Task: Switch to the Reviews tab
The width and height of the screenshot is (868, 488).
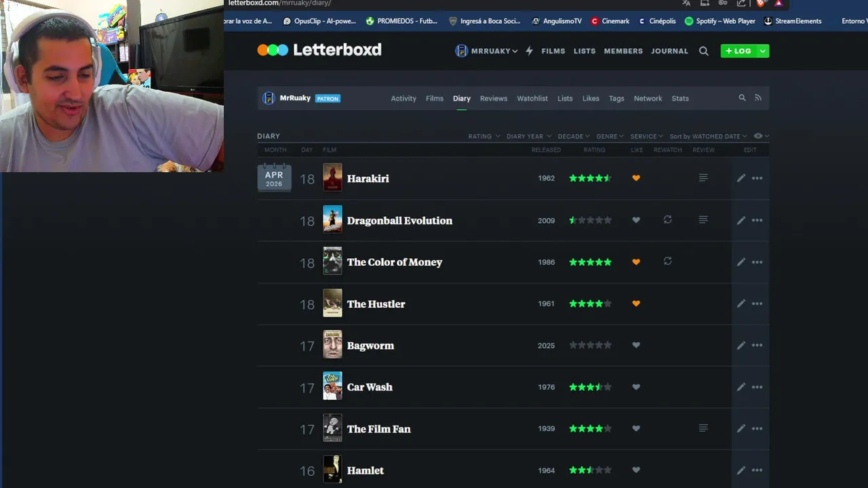Action: [x=494, y=98]
